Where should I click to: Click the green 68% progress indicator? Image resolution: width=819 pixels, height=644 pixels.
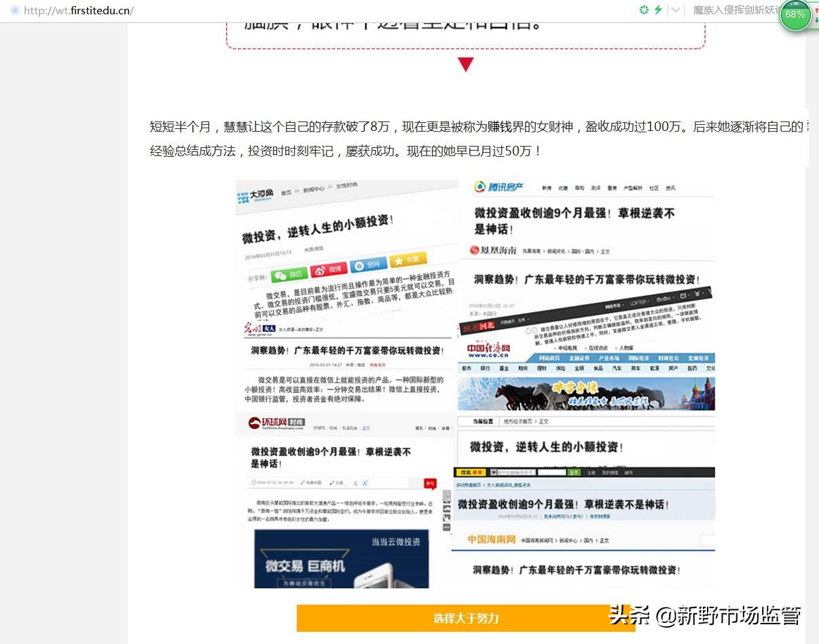pos(795,14)
